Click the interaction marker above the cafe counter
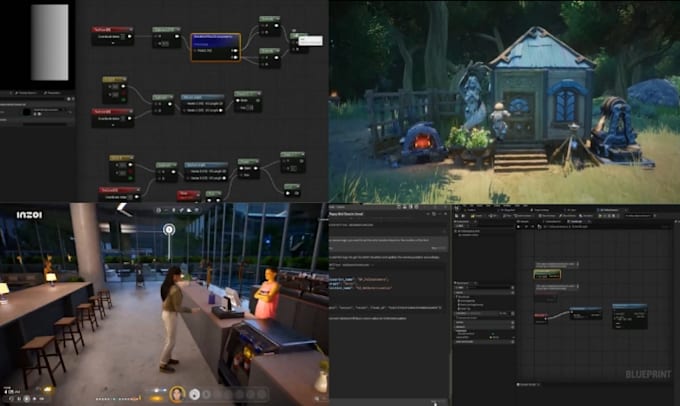Screen dimensions: 680x406 [x=169, y=230]
